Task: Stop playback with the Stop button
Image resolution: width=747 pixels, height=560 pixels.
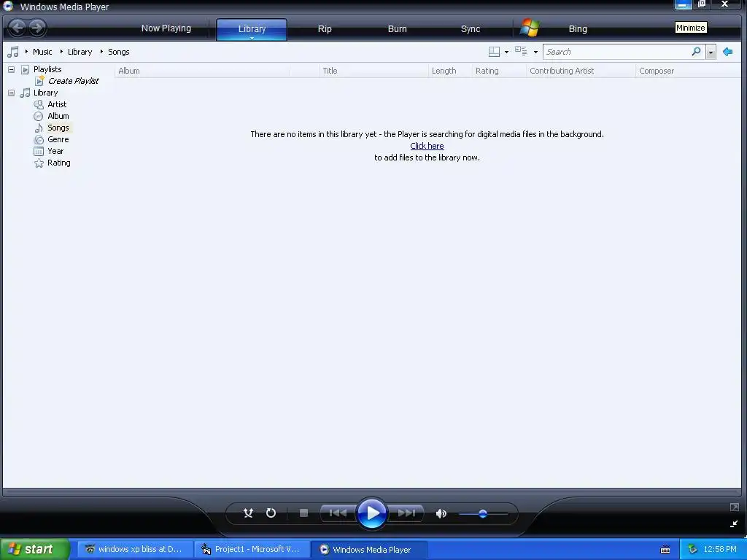Action: (303, 513)
